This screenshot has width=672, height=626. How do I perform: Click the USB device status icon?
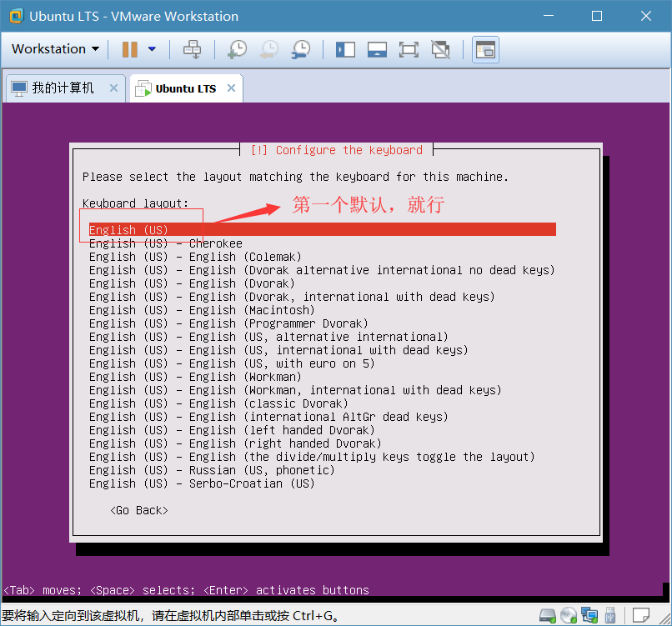[610, 615]
